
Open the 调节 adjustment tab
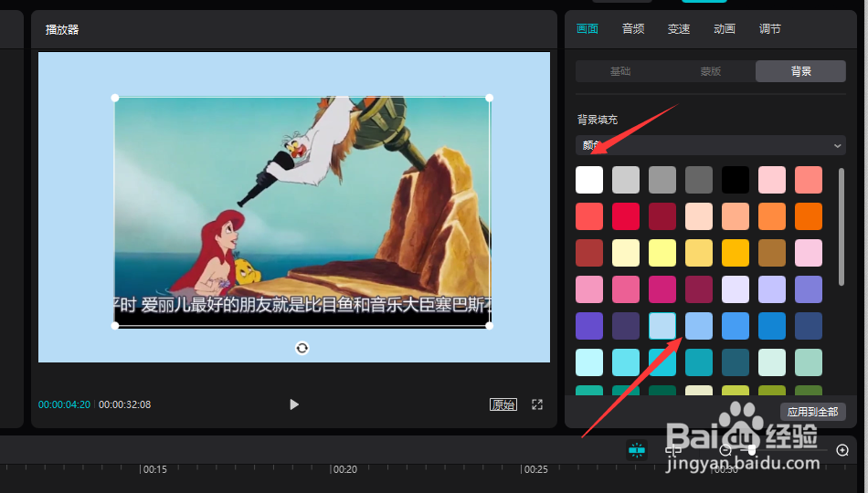[770, 29]
